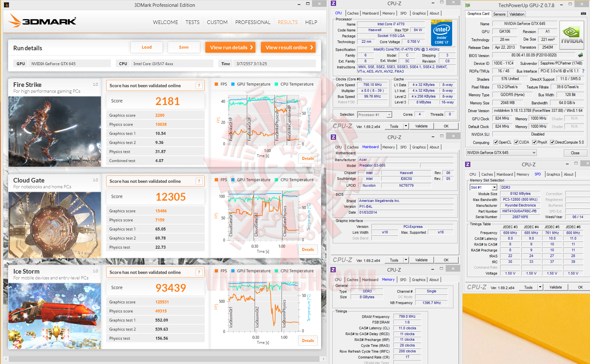Click View run details
Viewport: 590px width, 364px height.
231,47
